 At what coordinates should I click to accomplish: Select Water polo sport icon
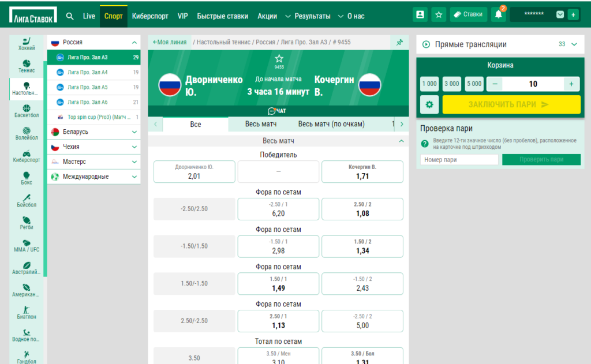click(27, 335)
